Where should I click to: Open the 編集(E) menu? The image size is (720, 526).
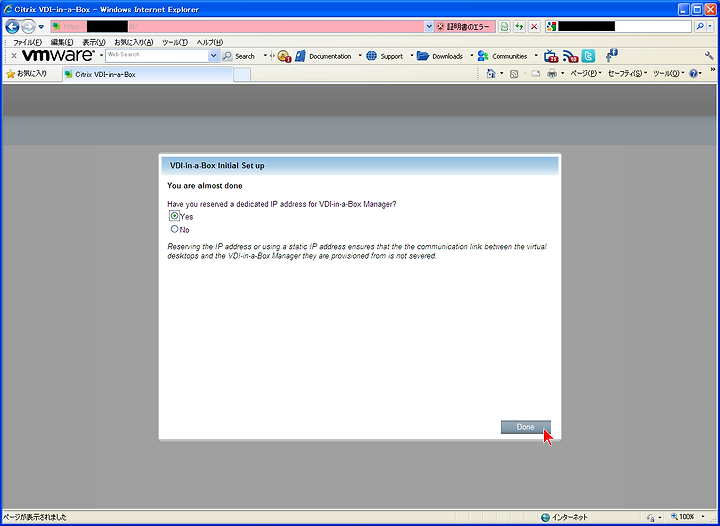coord(62,42)
